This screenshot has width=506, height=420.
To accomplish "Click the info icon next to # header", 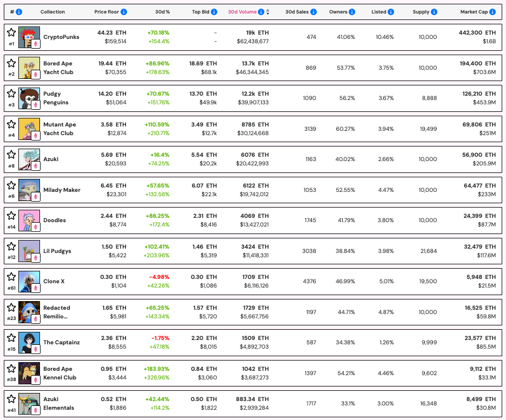I will click(19, 11).
